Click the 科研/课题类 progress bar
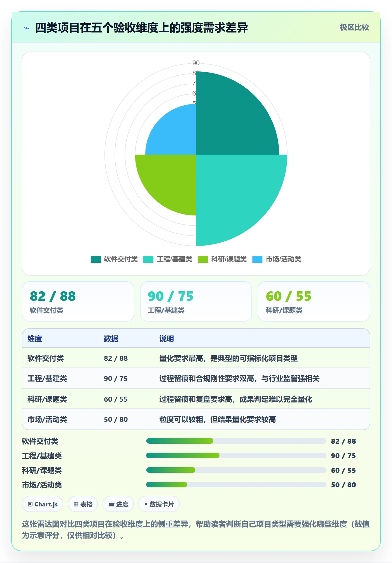Screen dimensions: 392x563 [236, 470]
